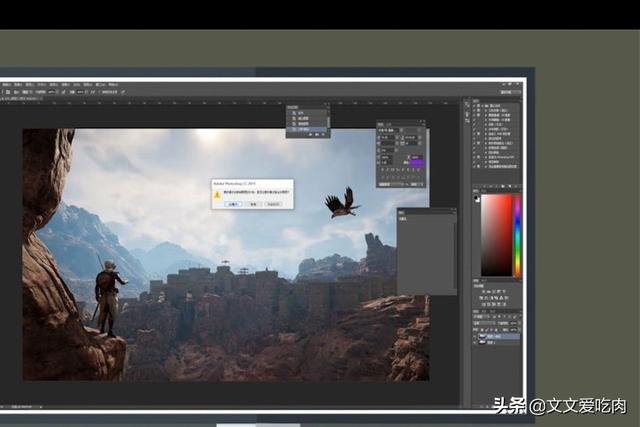Switch to the Swatches tab beside Color

484,190
